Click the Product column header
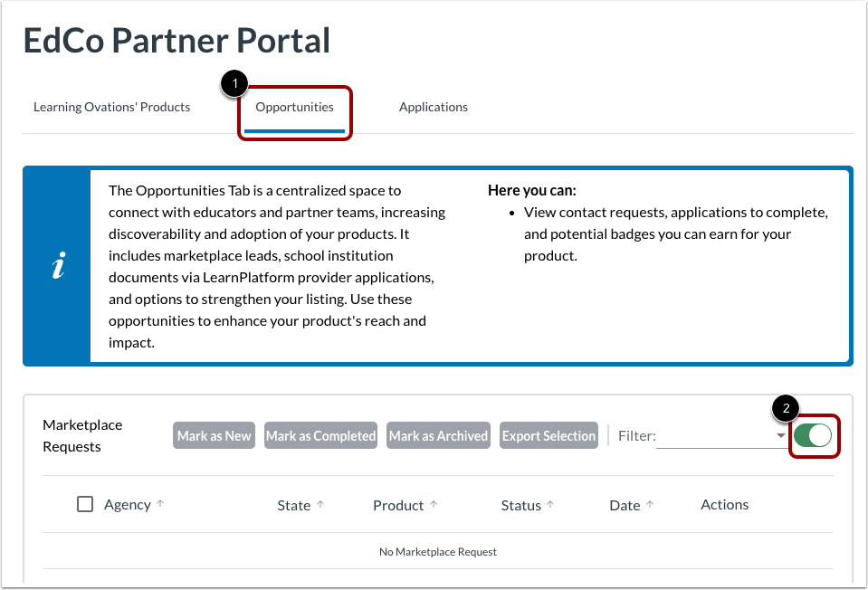The height and width of the screenshot is (590, 868). pyautogui.click(x=398, y=505)
